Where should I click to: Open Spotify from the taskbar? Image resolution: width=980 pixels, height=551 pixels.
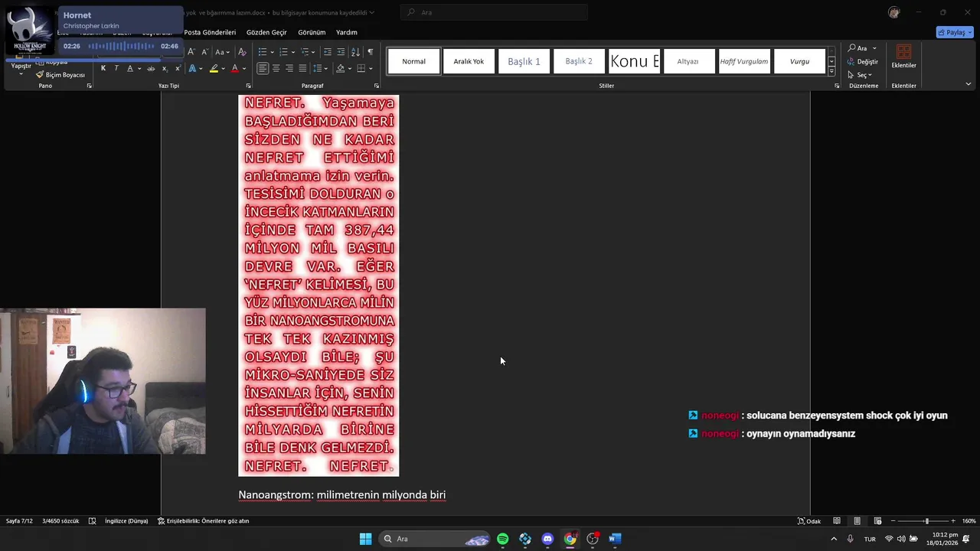502,539
